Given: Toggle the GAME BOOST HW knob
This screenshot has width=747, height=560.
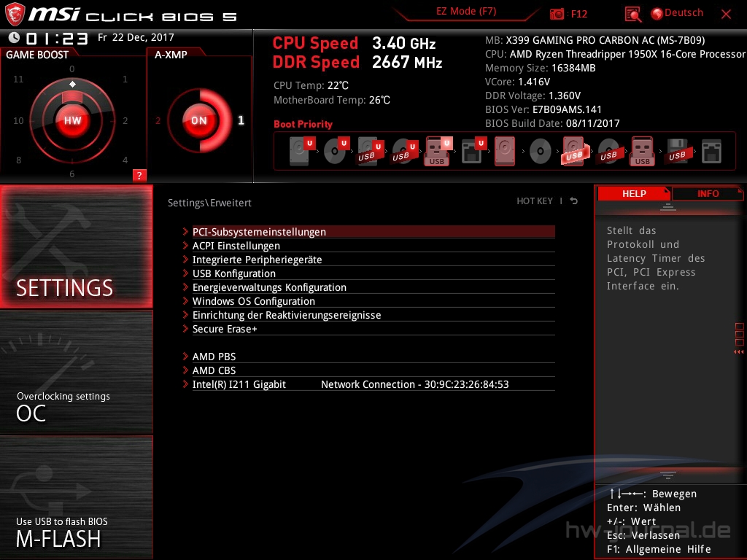Looking at the screenshot, I should tap(72, 120).
